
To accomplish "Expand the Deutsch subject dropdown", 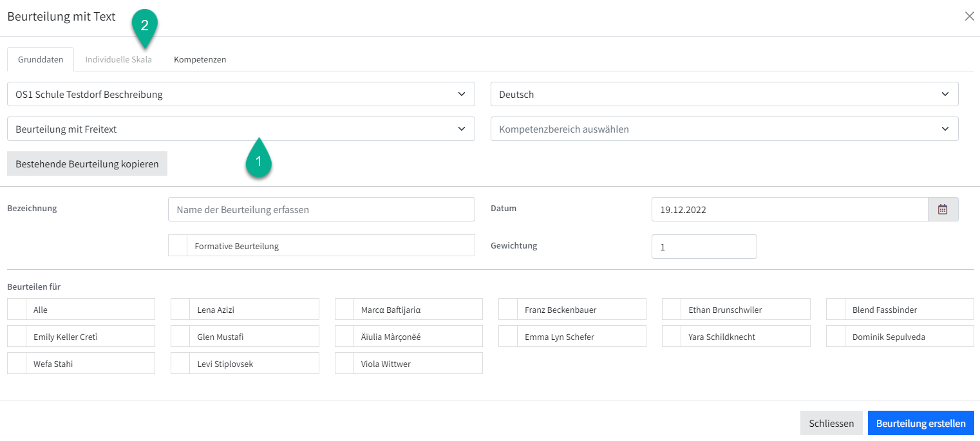I will (x=724, y=94).
